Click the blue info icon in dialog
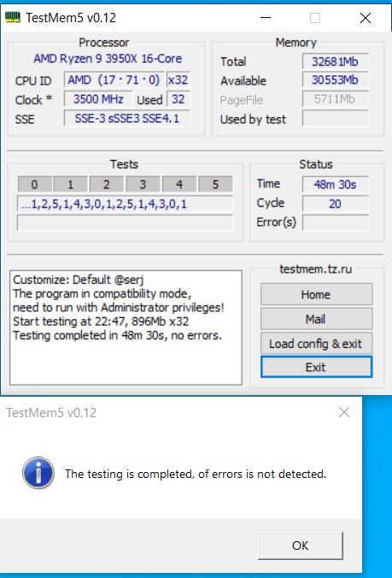Screen dimensions: 392x578 38,473
